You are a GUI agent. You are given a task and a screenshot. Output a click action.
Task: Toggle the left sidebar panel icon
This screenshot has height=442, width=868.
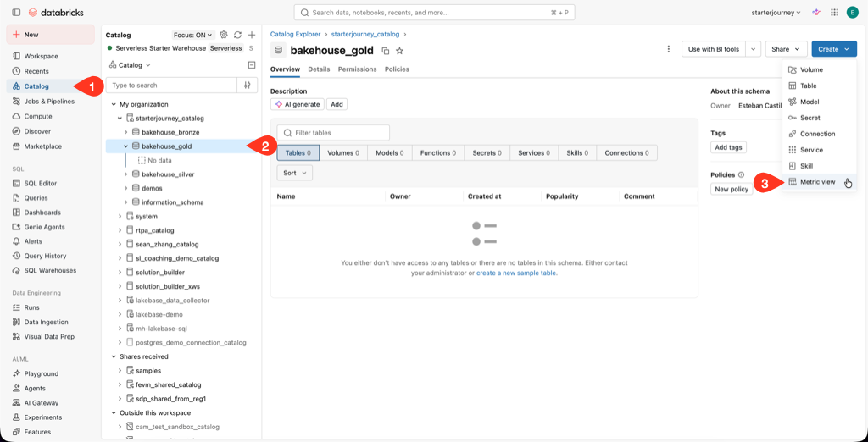16,12
